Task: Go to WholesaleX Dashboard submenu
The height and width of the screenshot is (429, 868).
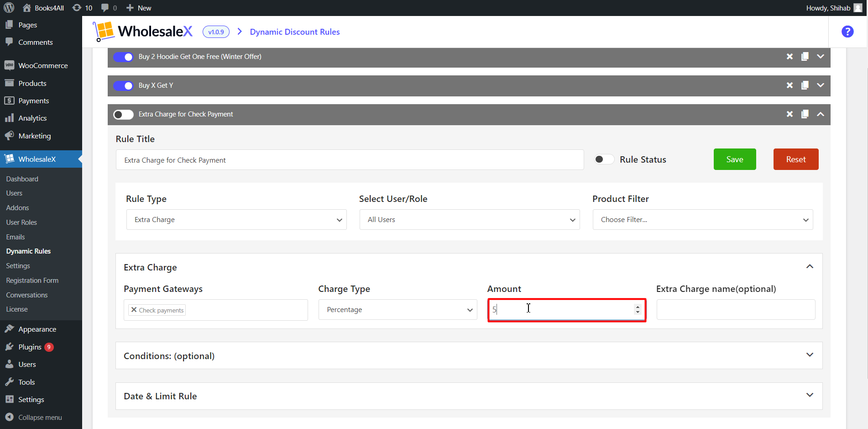Action: (22, 179)
